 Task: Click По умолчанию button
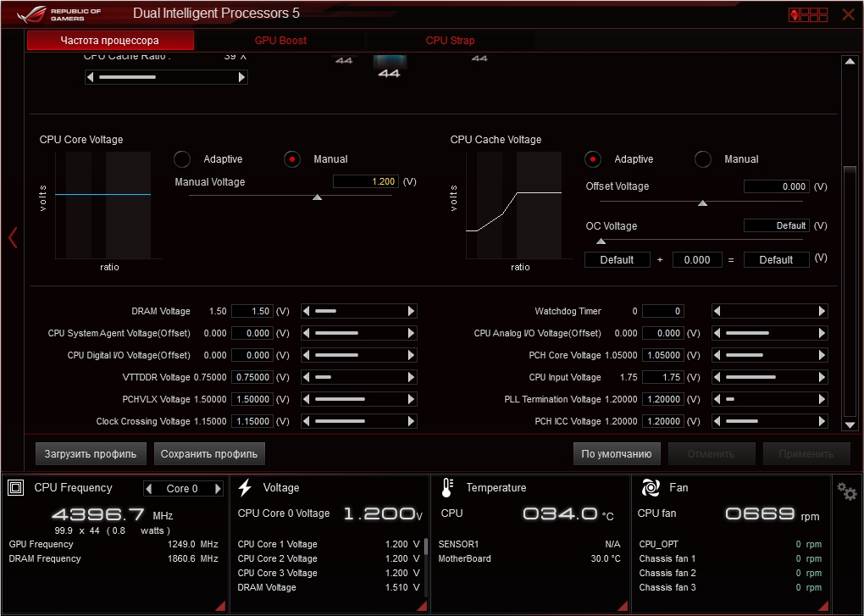(617, 454)
